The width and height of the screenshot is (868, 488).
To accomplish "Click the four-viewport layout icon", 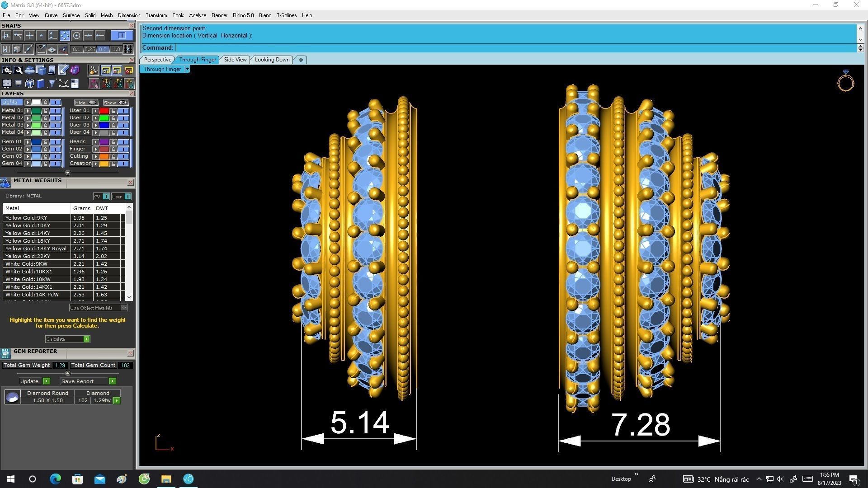I will click(x=7, y=84).
